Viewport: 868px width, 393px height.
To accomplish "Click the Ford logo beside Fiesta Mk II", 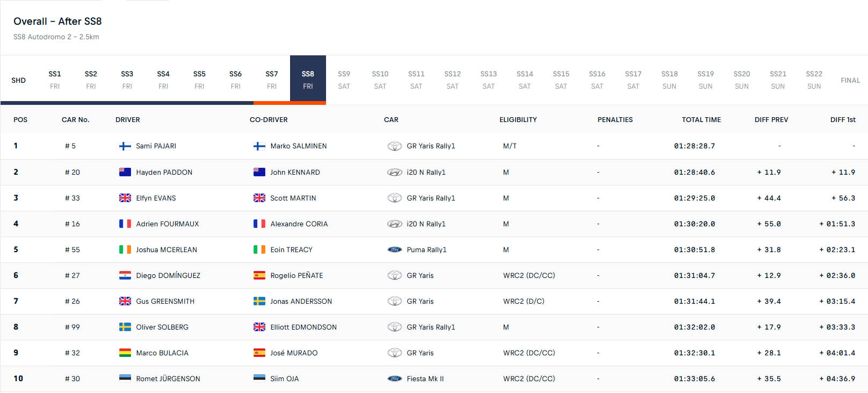I will coord(395,378).
